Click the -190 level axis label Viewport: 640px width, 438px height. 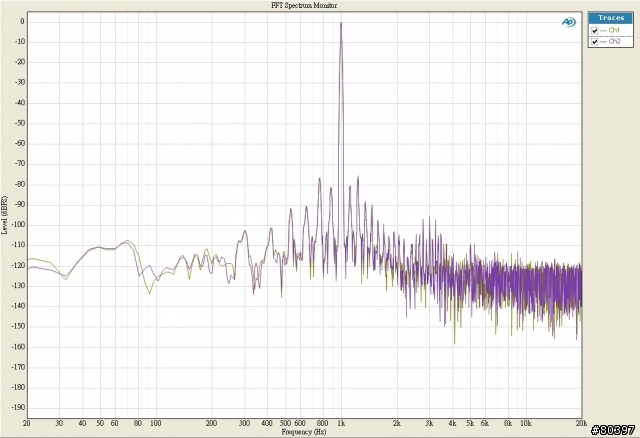click(18, 407)
